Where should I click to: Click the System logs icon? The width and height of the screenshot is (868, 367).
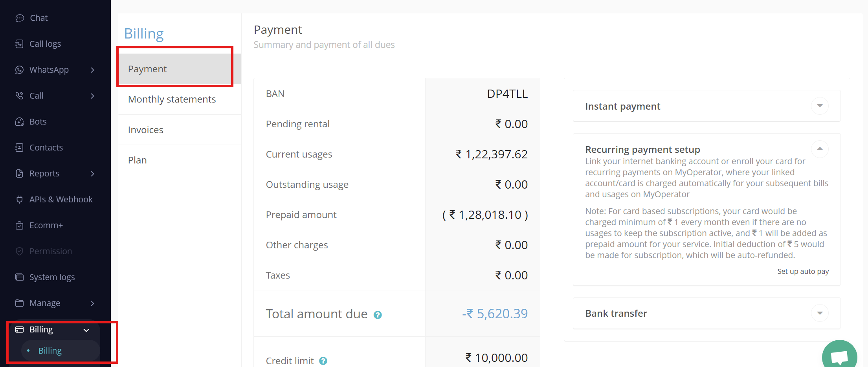pyautogui.click(x=19, y=277)
